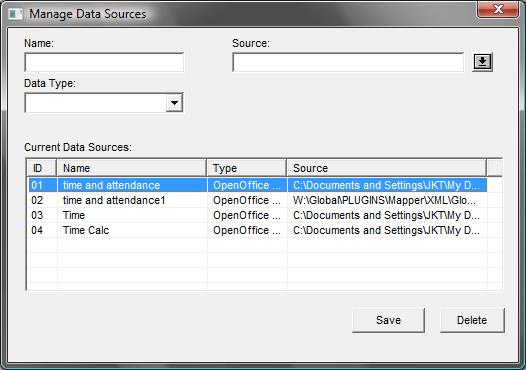Click the W:\Global\PLUGINS source path cell
Viewport: 526px width, 370px height.
[387, 200]
